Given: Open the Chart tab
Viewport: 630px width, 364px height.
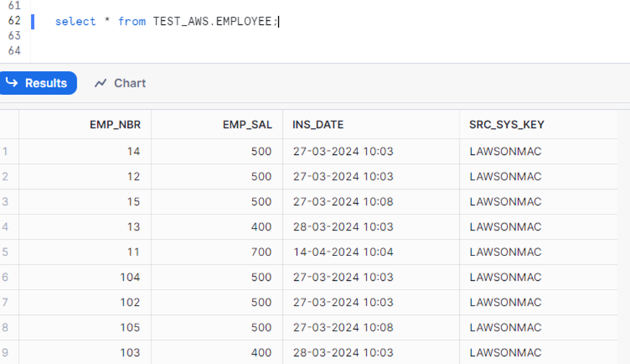Looking at the screenshot, I should pos(121,83).
